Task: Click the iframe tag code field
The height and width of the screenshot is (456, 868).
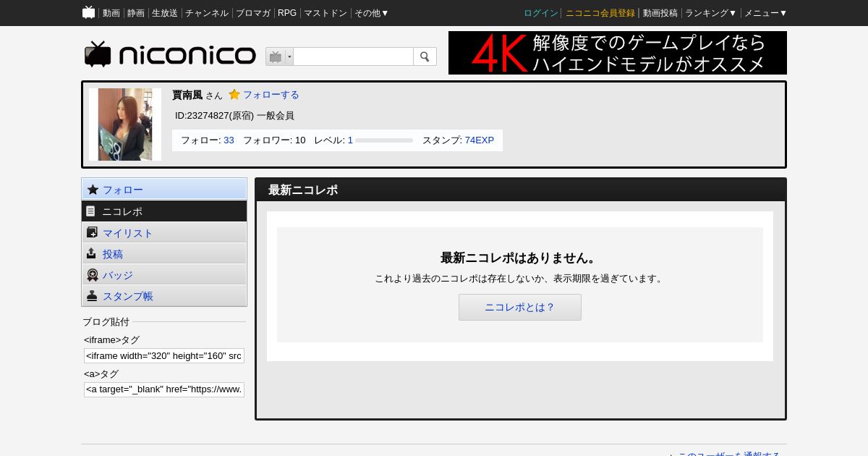Action: click(x=164, y=355)
